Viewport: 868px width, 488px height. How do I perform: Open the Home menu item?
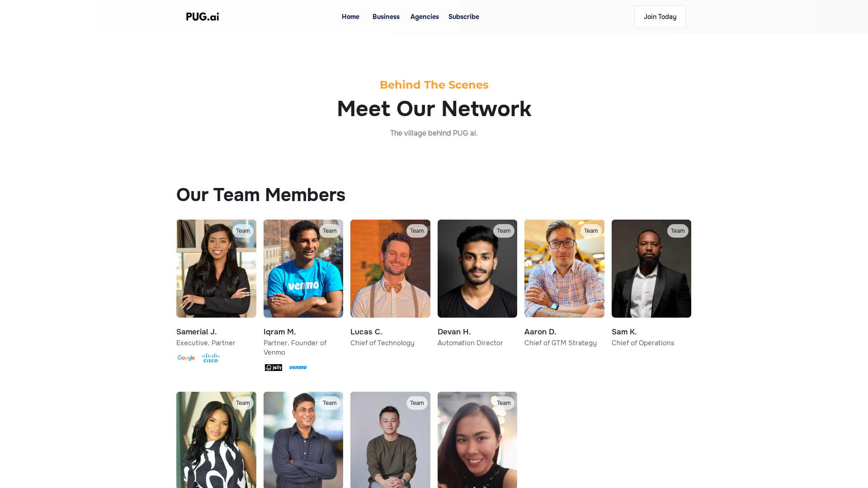coord(350,17)
